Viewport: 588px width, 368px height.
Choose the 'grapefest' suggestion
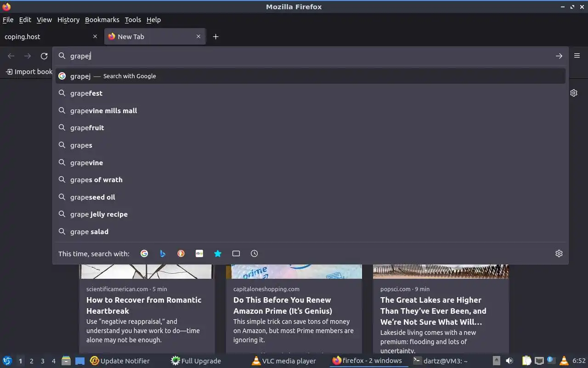pyautogui.click(x=311, y=93)
